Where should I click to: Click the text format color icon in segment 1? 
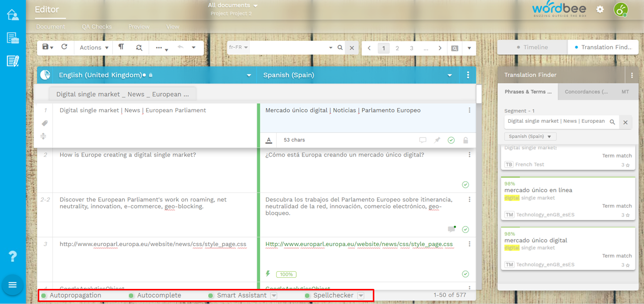[269, 140]
